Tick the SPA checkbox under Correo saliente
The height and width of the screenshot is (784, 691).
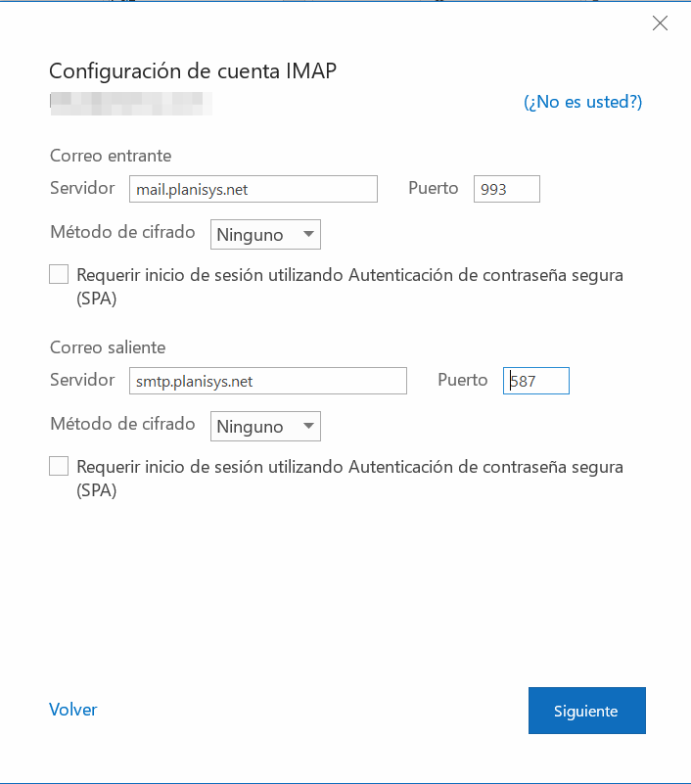pos(59,467)
